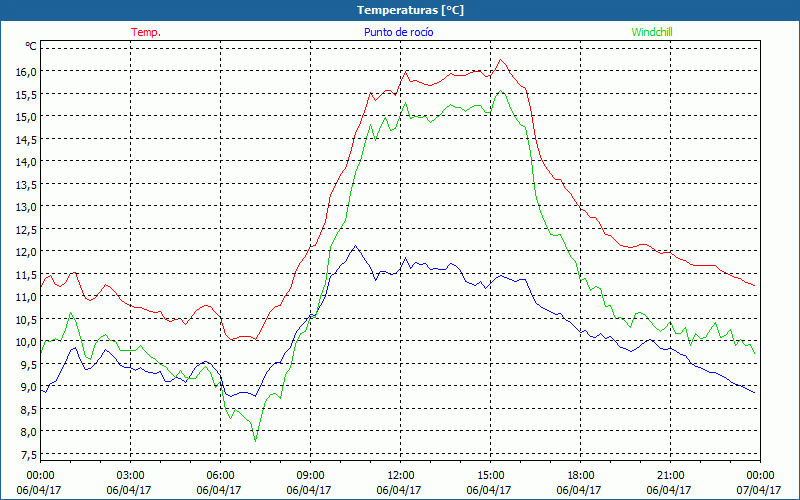Click the 10,5 y-axis value

[27, 319]
